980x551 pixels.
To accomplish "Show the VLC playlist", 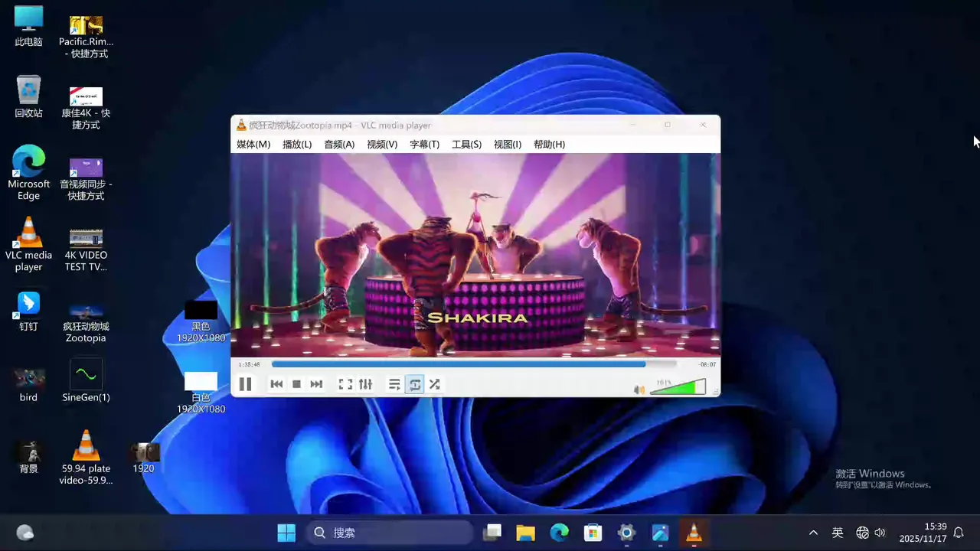I will click(x=394, y=384).
